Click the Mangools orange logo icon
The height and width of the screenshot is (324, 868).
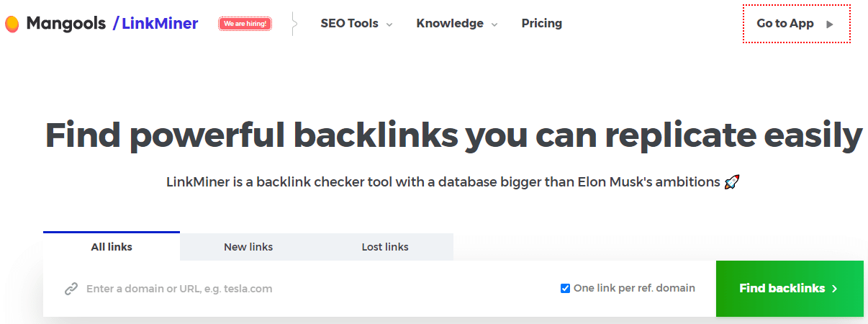point(12,24)
